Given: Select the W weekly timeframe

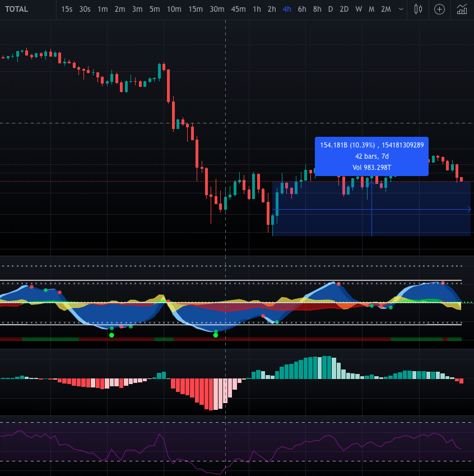Looking at the screenshot, I should point(359,9).
